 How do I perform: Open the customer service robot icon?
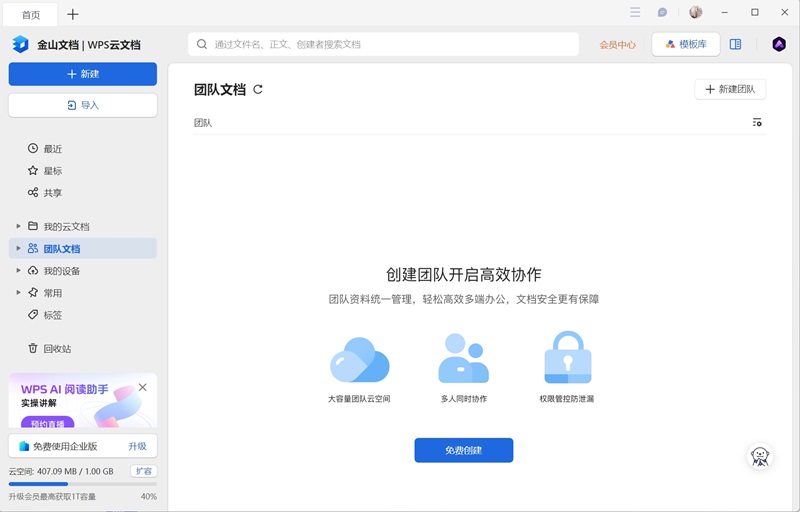[x=760, y=456]
